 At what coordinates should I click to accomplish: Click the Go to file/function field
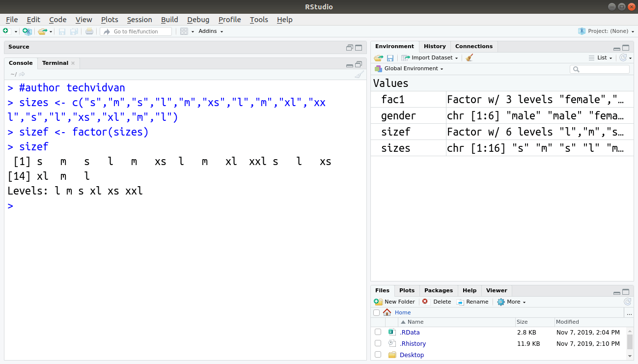(136, 31)
